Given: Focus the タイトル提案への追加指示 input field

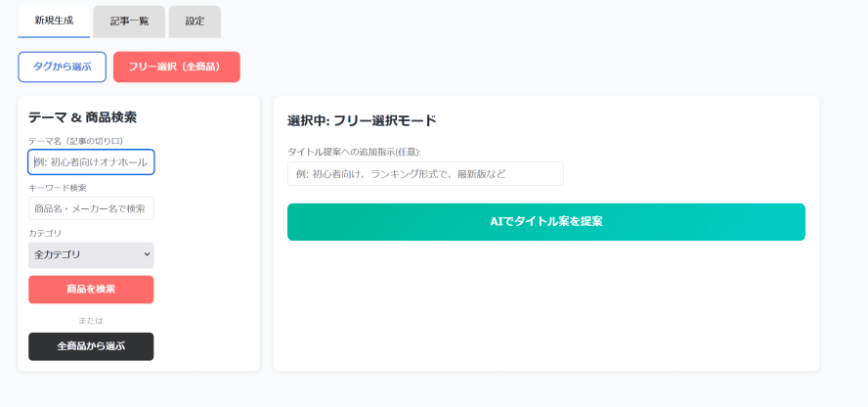Looking at the screenshot, I should [425, 174].
